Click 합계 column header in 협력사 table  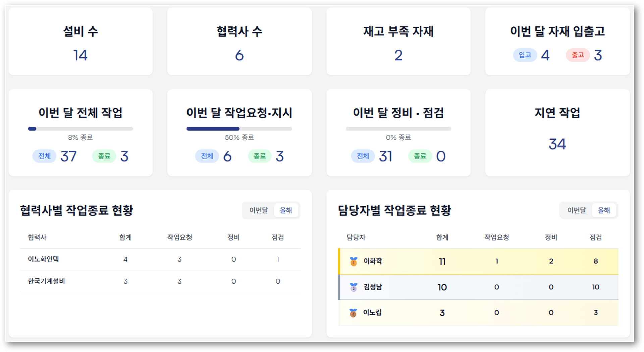[125, 237]
